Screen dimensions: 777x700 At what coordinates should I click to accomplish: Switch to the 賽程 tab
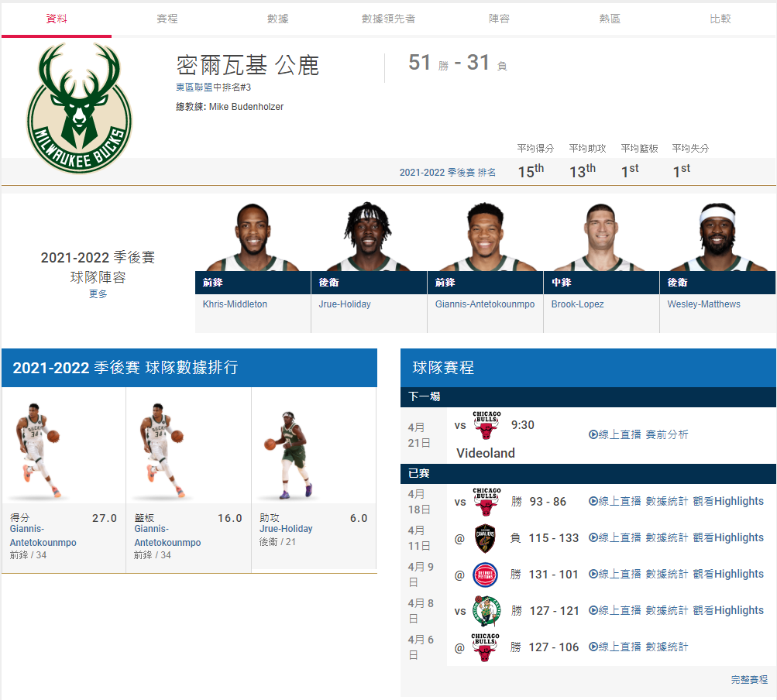167,19
